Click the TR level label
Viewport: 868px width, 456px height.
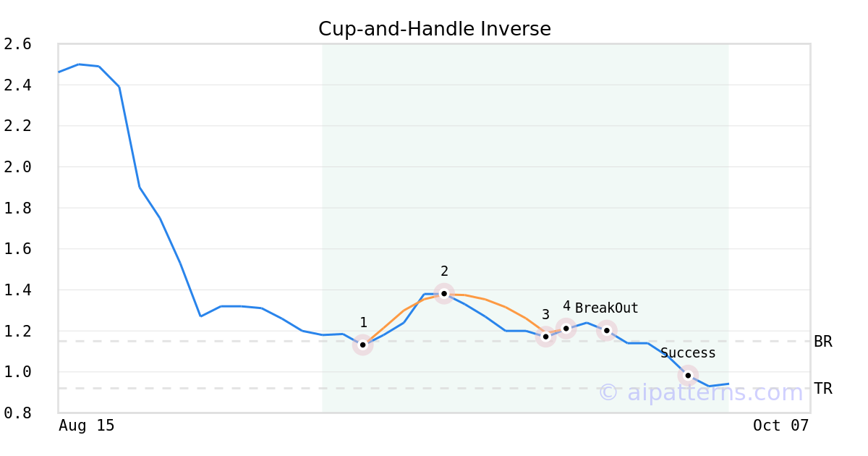click(823, 389)
